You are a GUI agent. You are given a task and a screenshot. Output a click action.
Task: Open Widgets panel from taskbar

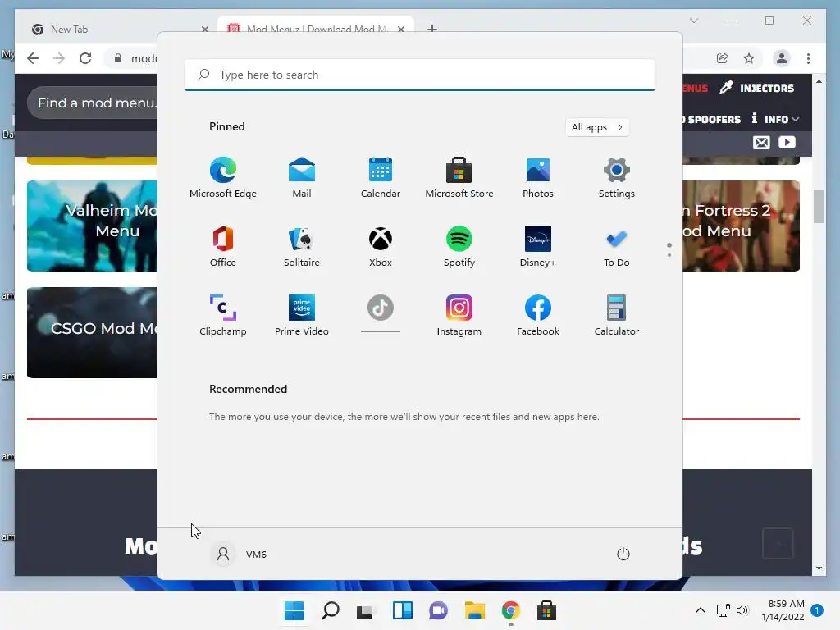click(402, 610)
